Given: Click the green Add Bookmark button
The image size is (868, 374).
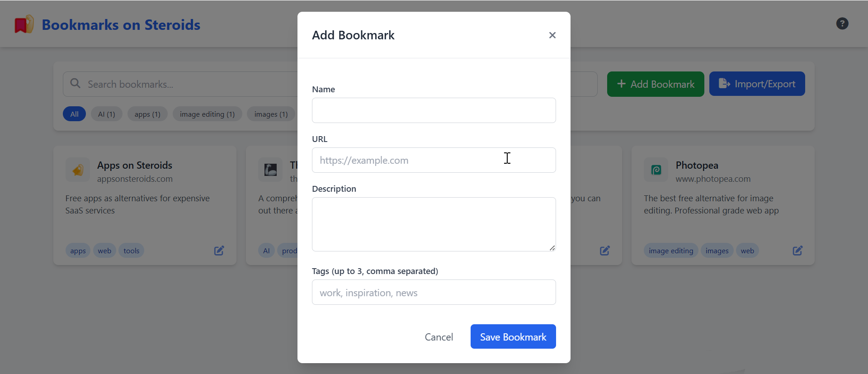Looking at the screenshot, I should 656,84.
